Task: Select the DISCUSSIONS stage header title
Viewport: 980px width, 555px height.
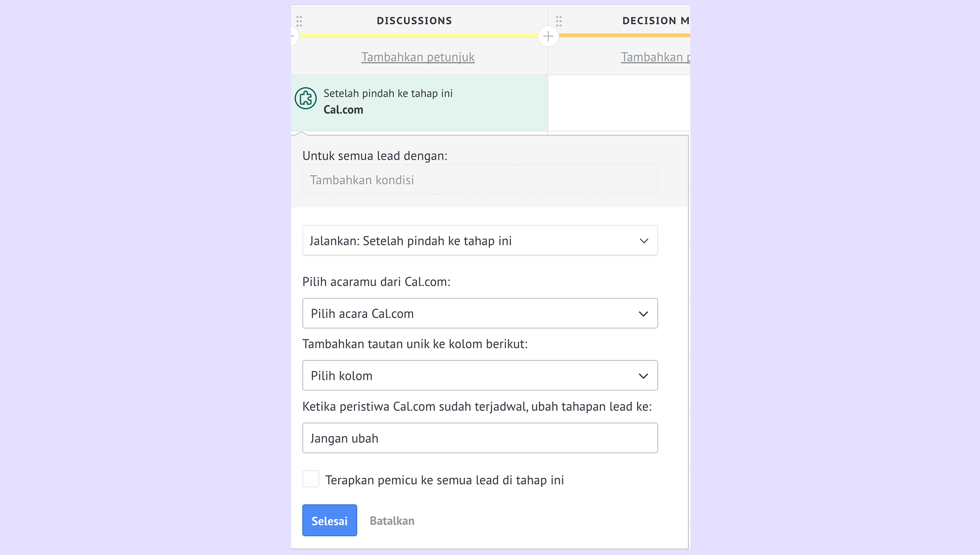Action: coord(414,21)
